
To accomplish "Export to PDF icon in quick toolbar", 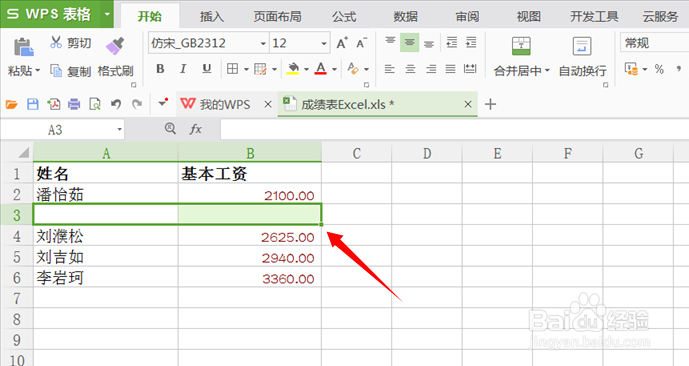I will (54, 104).
